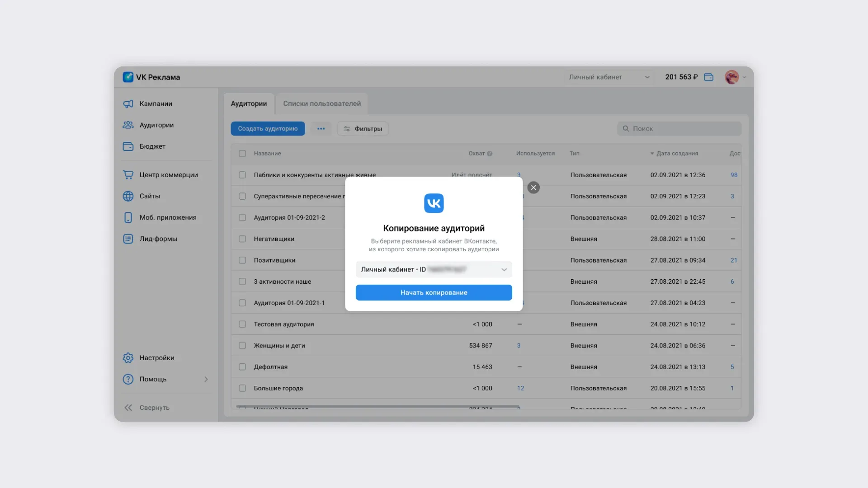868x488 pixels.
Task: Click the Начать копирование button
Action: pyautogui.click(x=434, y=293)
